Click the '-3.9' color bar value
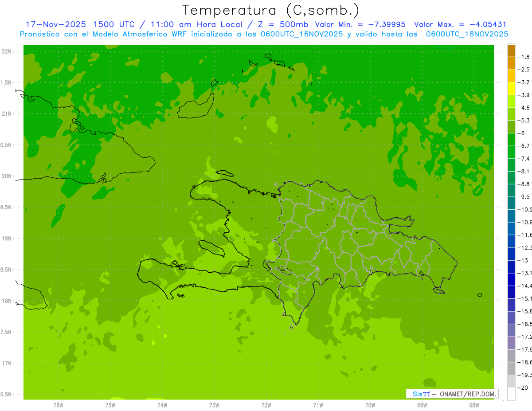 (x=524, y=95)
